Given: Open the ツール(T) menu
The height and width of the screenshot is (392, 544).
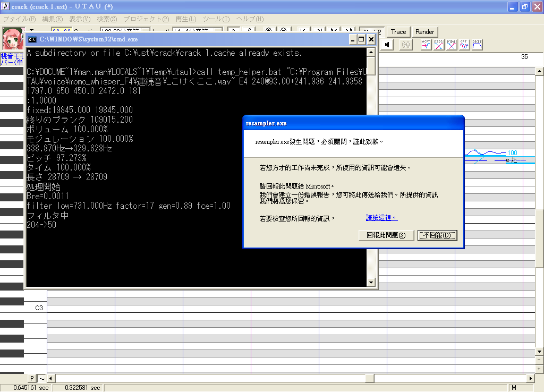Looking at the screenshot, I should click(216, 19).
